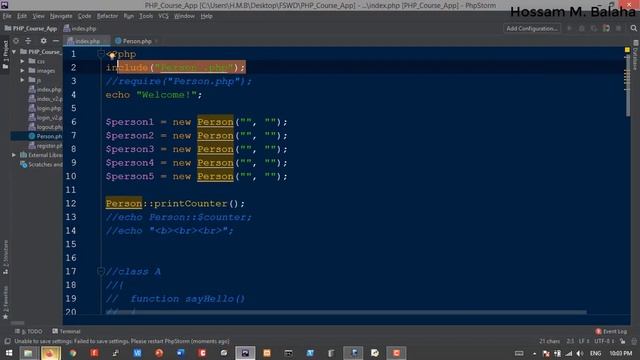Toggle the Project tool window side tab
This screenshot has height=360, width=640.
[5, 55]
